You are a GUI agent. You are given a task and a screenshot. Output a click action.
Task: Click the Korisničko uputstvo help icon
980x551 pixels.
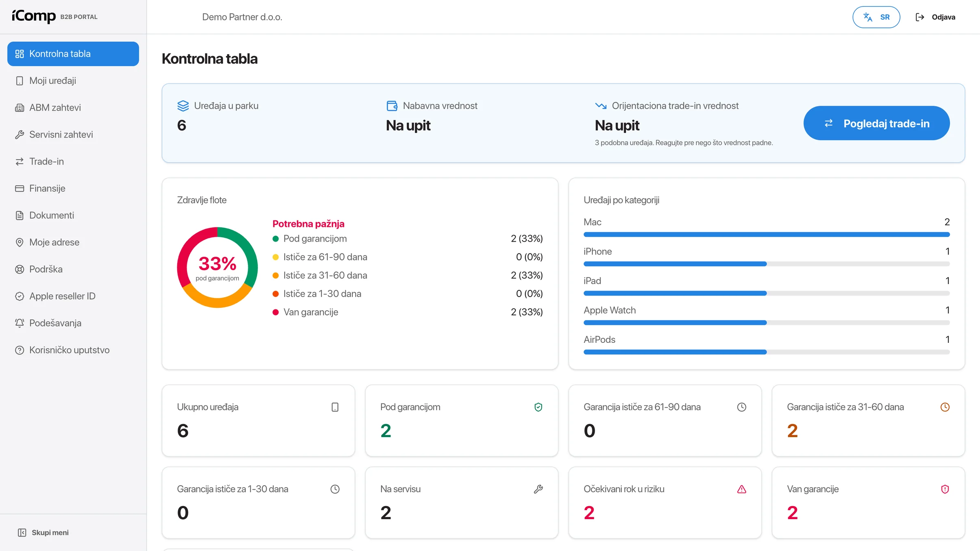[20, 350]
